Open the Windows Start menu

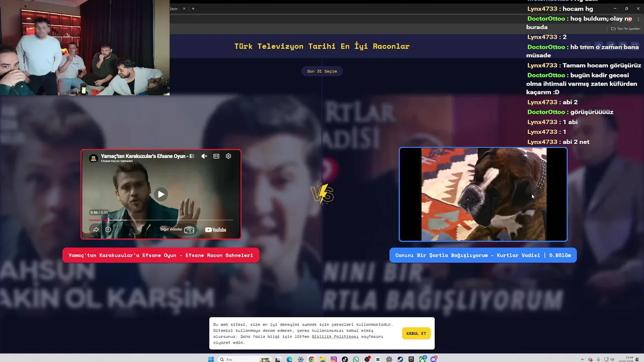point(211,359)
